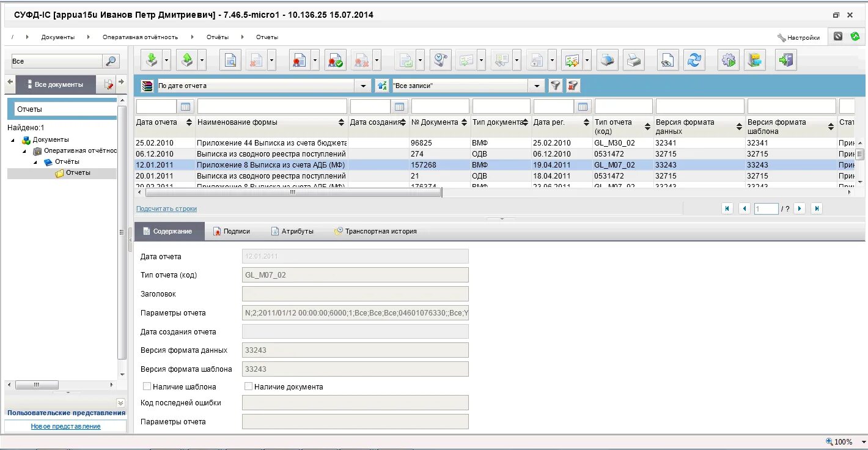Image resolution: width=868 pixels, height=450 pixels.
Task: Open dropdown arrow next to sign icon
Action: (315, 61)
